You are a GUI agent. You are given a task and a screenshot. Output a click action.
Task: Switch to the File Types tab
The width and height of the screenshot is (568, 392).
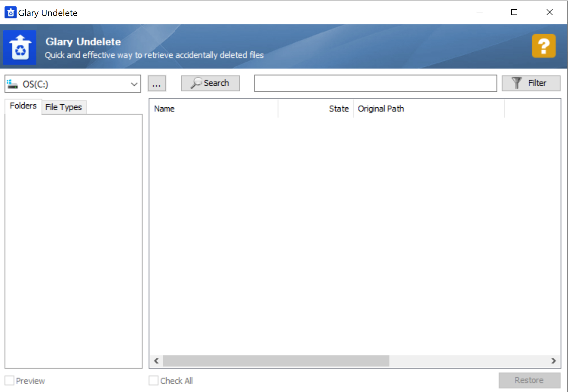tap(64, 107)
